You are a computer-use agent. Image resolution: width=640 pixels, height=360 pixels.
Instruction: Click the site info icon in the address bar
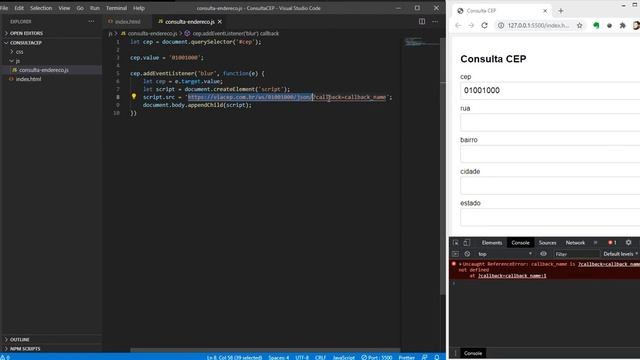tap(501, 25)
